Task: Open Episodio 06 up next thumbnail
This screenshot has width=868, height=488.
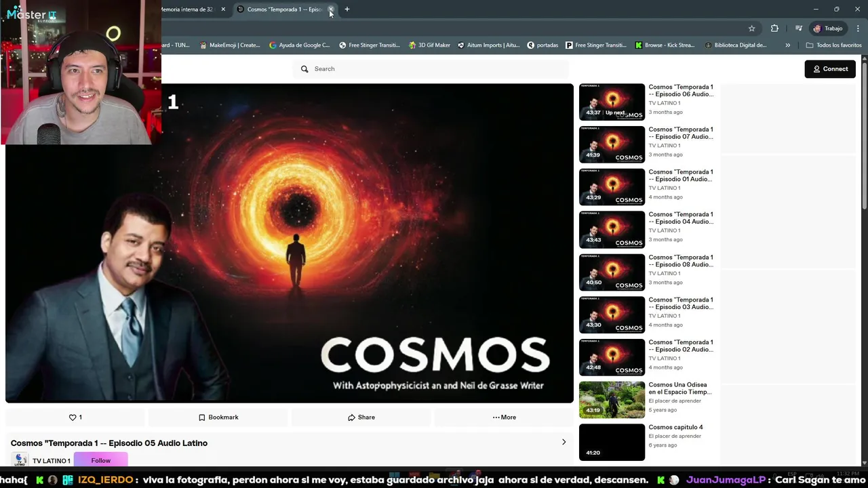Action: [x=612, y=102]
